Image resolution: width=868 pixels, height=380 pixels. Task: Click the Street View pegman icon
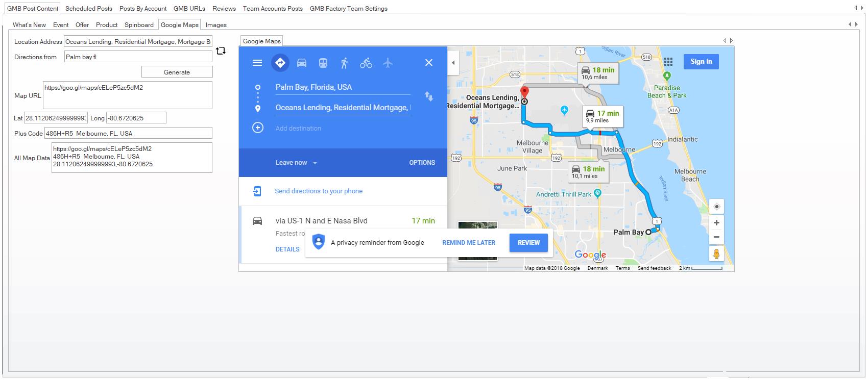pos(716,254)
